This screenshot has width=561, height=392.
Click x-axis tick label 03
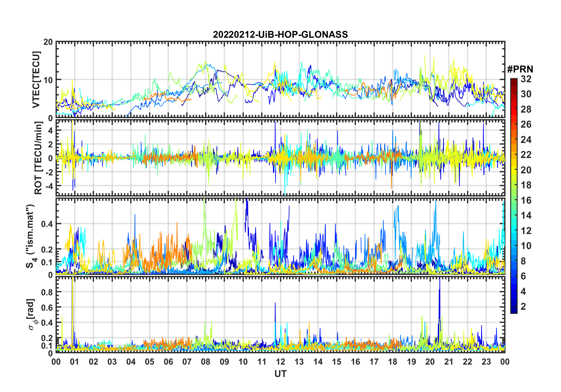tap(112, 362)
